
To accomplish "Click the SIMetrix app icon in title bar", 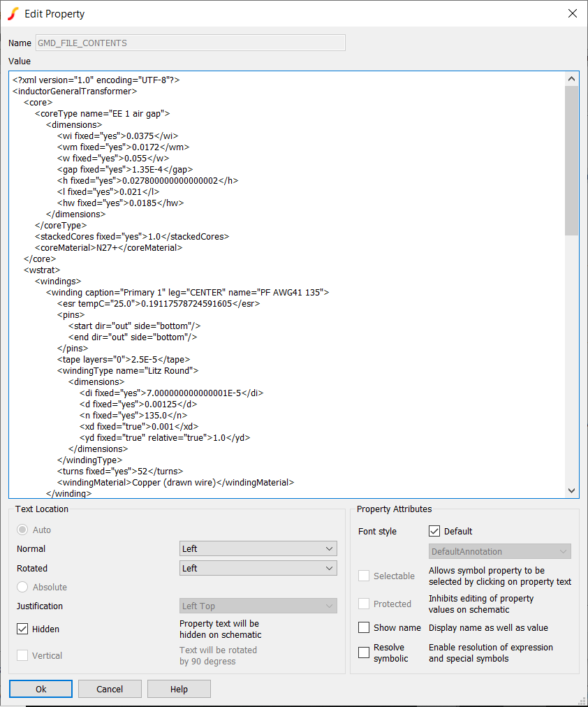I will pos(13,14).
